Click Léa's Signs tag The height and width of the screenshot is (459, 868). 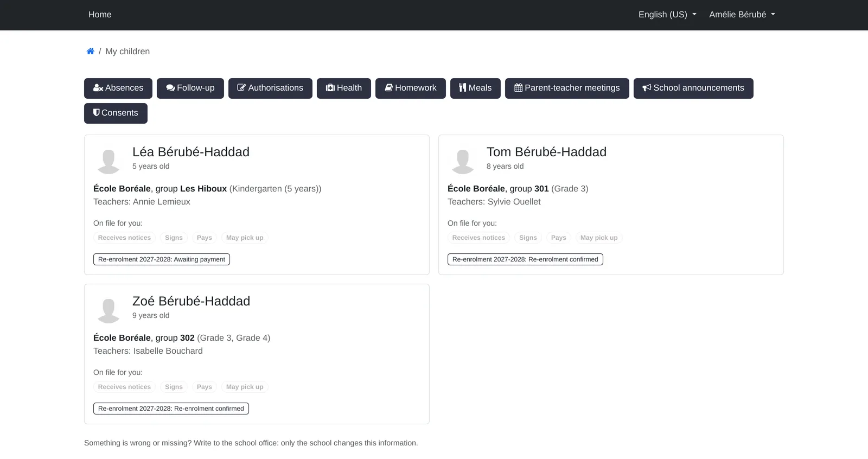[x=174, y=238]
